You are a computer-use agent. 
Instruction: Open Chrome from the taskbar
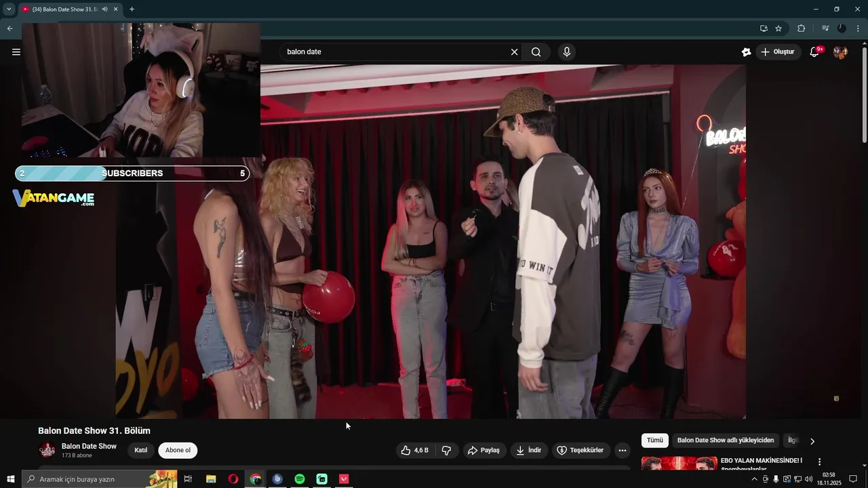[x=255, y=479]
